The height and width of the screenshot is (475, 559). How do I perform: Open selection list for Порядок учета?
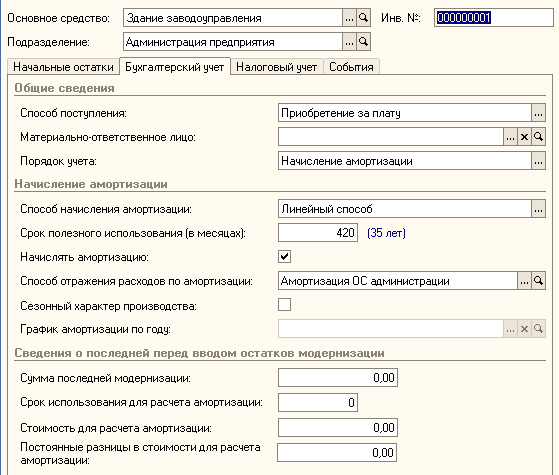pos(538,161)
